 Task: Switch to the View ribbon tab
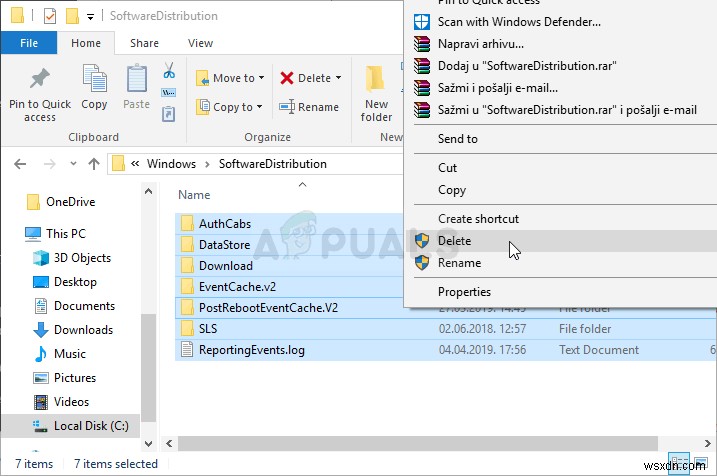(200, 43)
